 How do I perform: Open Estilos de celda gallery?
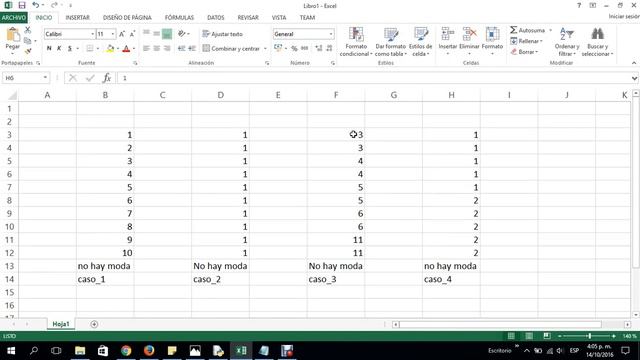[420, 42]
